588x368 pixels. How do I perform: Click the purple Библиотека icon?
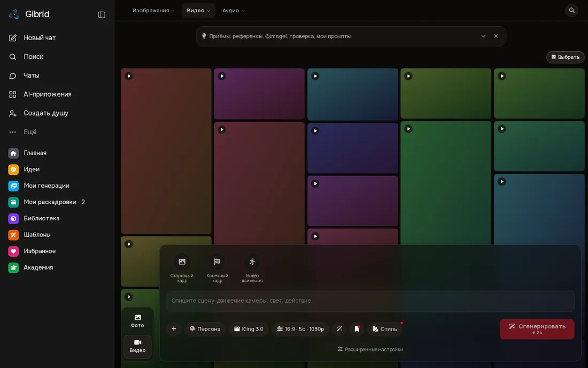pyautogui.click(x=13, y=218)
